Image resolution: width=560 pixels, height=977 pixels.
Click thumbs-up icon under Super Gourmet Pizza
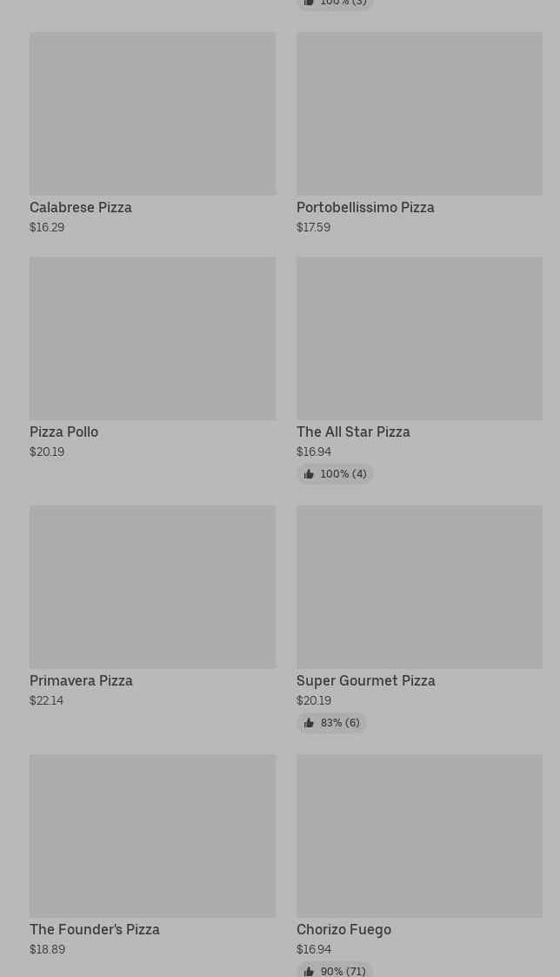coord(309,723)
